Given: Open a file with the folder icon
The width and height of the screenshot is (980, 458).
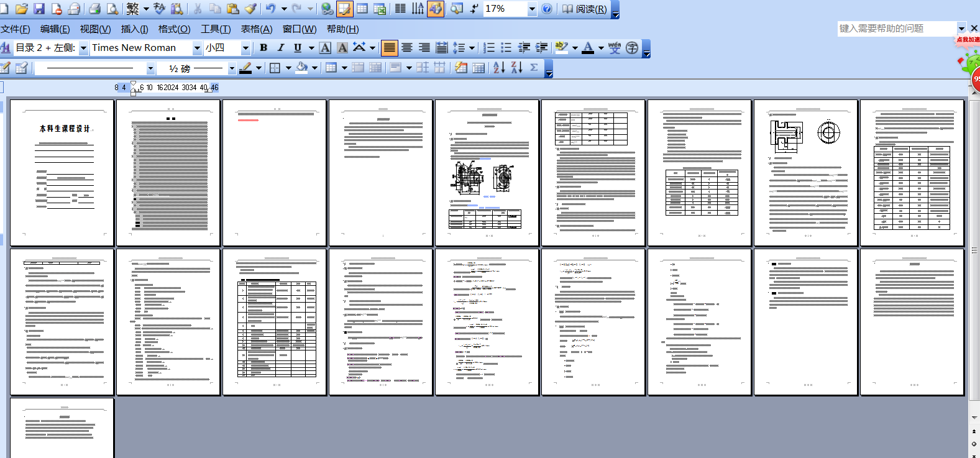Looking at the screenshot, I should pos(22,9).
